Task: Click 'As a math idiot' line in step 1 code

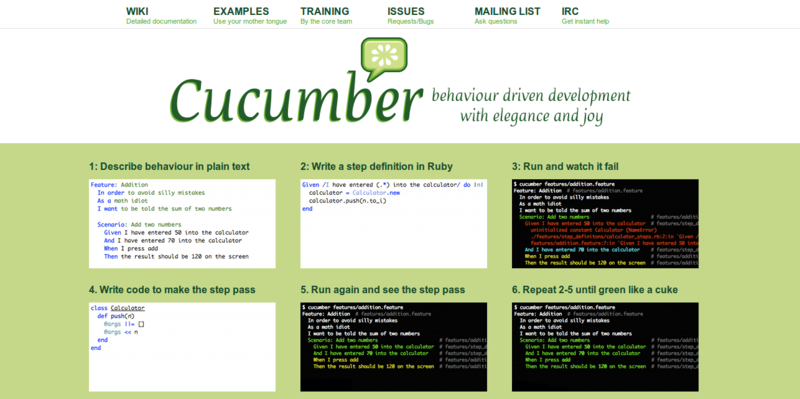Action: coord(122,201)
